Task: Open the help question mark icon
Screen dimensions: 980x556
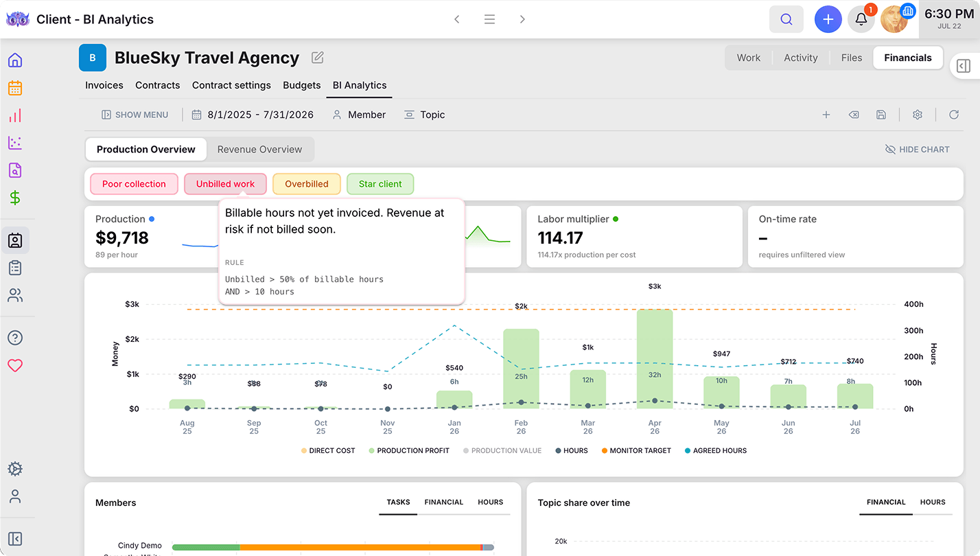Action: tap(15, 338)
